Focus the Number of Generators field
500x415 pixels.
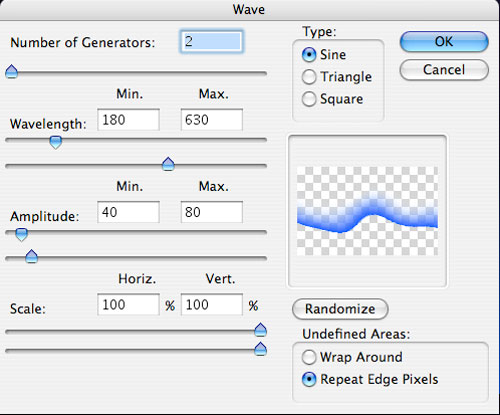point(211,42)
